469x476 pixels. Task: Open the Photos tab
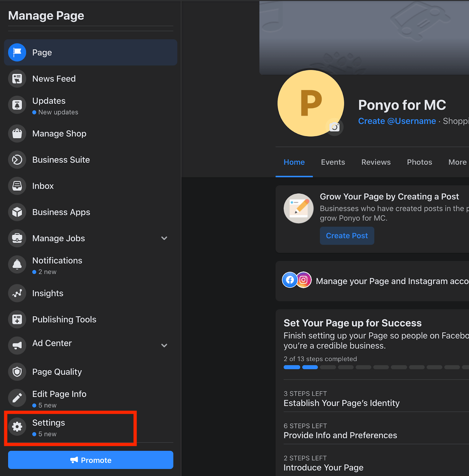click(420, 162)
